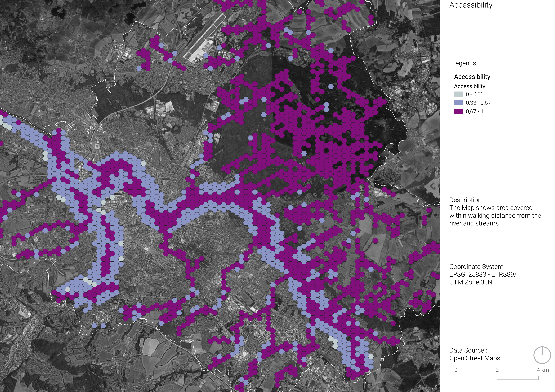Image resolution: width=555 pixels, height=392 pixels.
Task: Click the grey 0 - 0,33 legend swatch
Action: (x=458, y=94)
